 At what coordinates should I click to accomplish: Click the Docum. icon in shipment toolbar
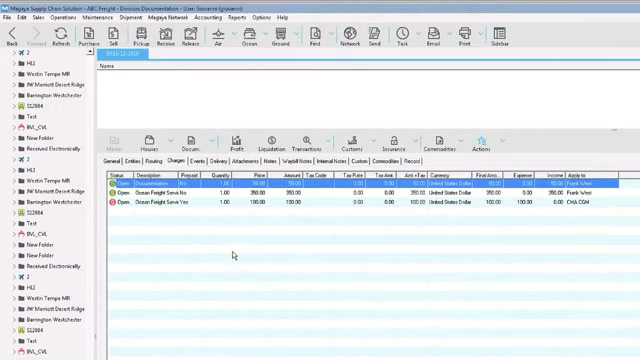tap(191, 143)
